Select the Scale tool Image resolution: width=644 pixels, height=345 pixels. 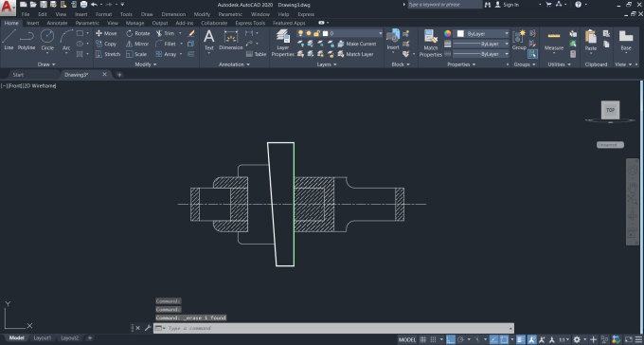point(136,54)
